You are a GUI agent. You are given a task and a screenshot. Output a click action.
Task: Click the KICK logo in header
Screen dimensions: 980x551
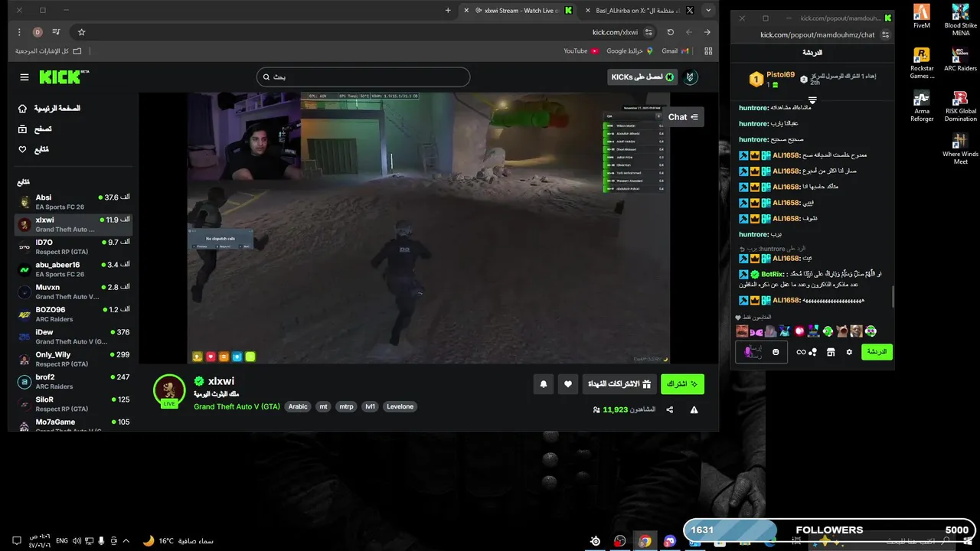click(x=64, y=77)
